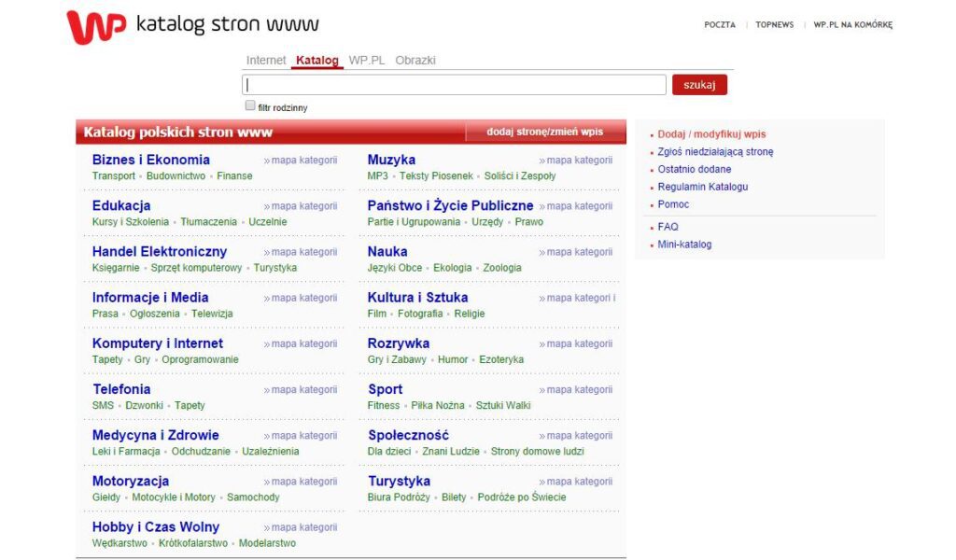Open the Ostatnio dodane link
The height and width of the screenshot is (560, 956).
(x=695, y=170)
